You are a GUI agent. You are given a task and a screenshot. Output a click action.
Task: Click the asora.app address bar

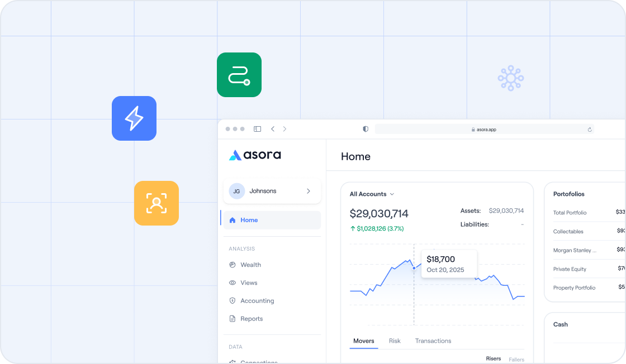coord(484,129)
